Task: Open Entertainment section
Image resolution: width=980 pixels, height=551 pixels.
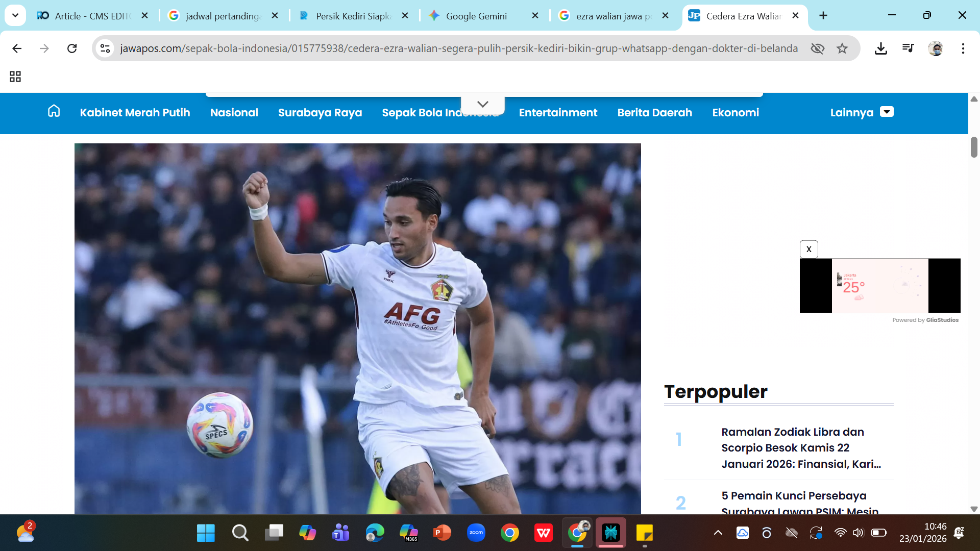Action: 558,113
